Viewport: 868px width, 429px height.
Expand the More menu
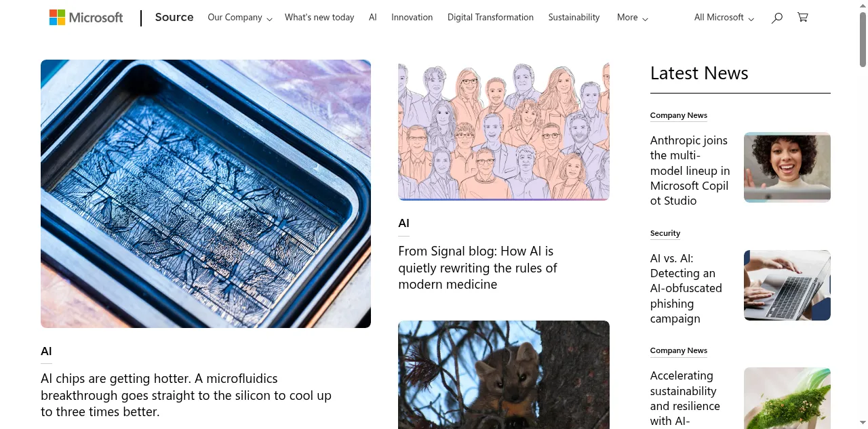[633, 18]
